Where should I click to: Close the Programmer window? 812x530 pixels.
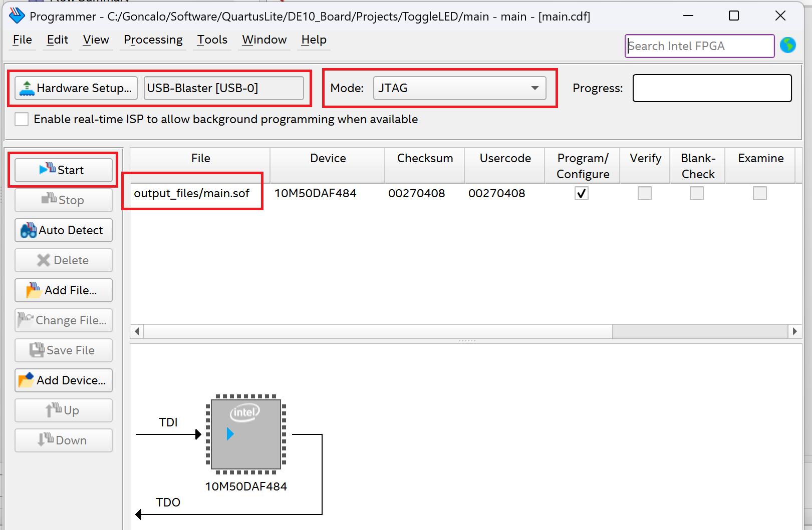point(780,16)
